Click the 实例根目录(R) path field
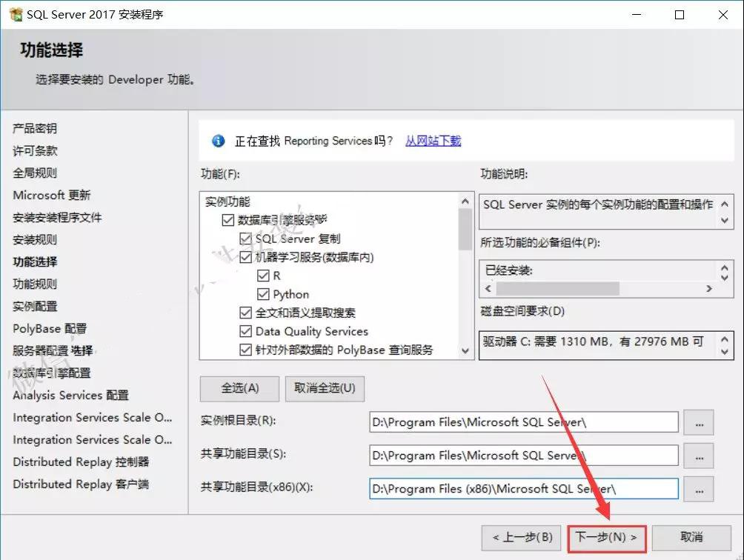The width and height of the screenshot is (744, 560). click(x=524, y=422)
